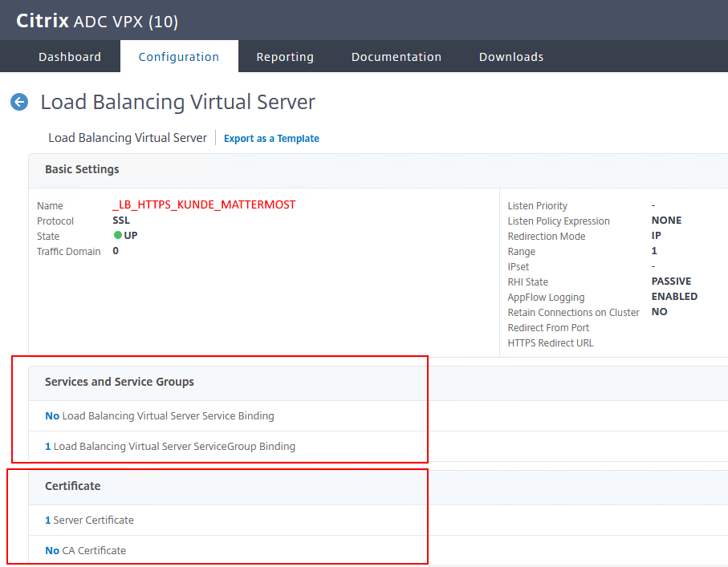Open the Virtual Server Service Binding row

point(160,416)
